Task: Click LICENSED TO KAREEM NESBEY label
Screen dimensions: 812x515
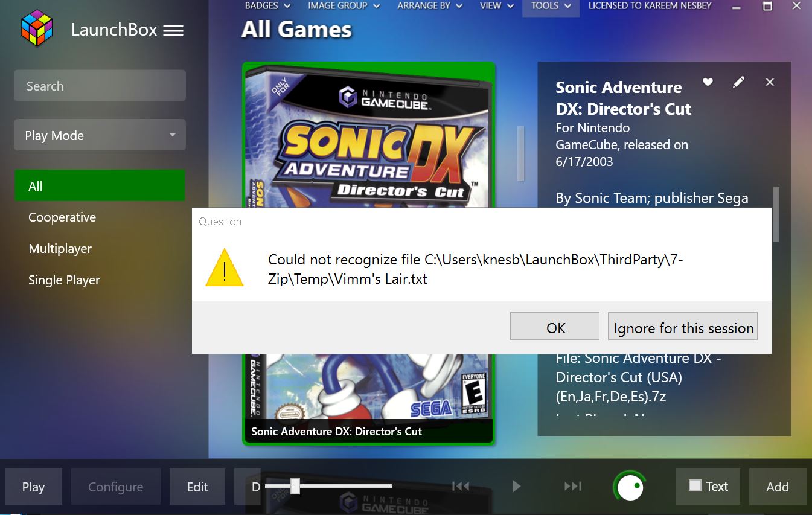Action: tap(650, 6)
